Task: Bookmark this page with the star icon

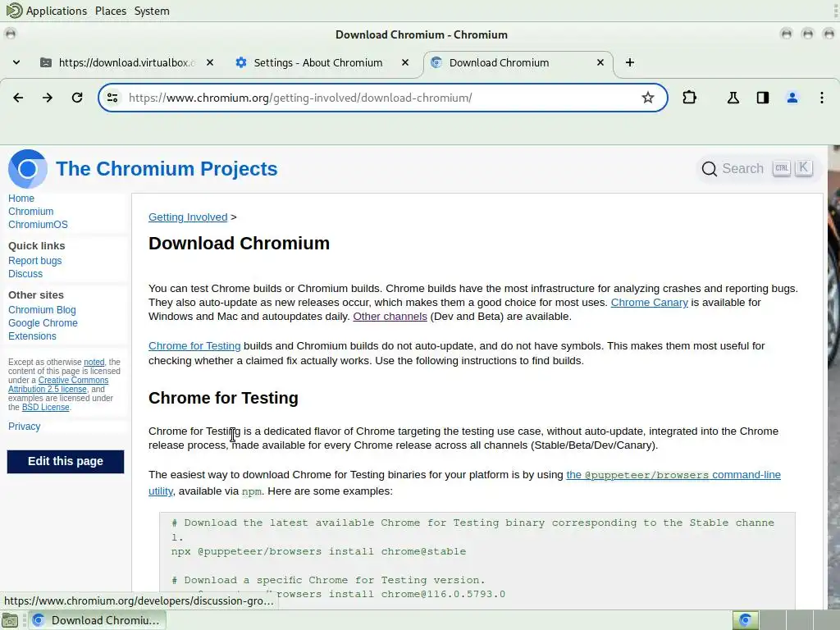Action: coord(648,98)
